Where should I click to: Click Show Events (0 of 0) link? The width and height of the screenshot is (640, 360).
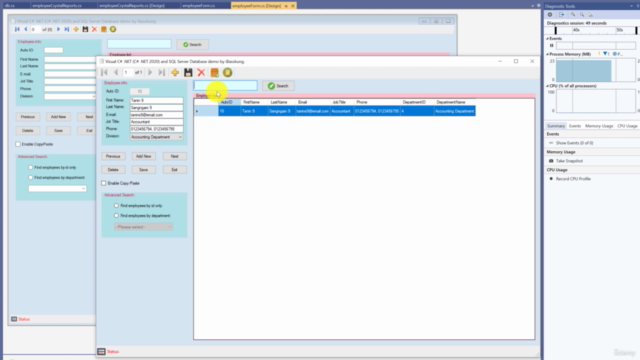click(x=575, y=143)
